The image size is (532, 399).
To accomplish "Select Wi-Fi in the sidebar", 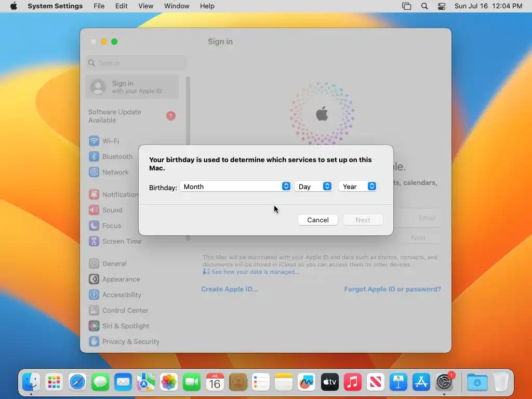I will 132,141.
